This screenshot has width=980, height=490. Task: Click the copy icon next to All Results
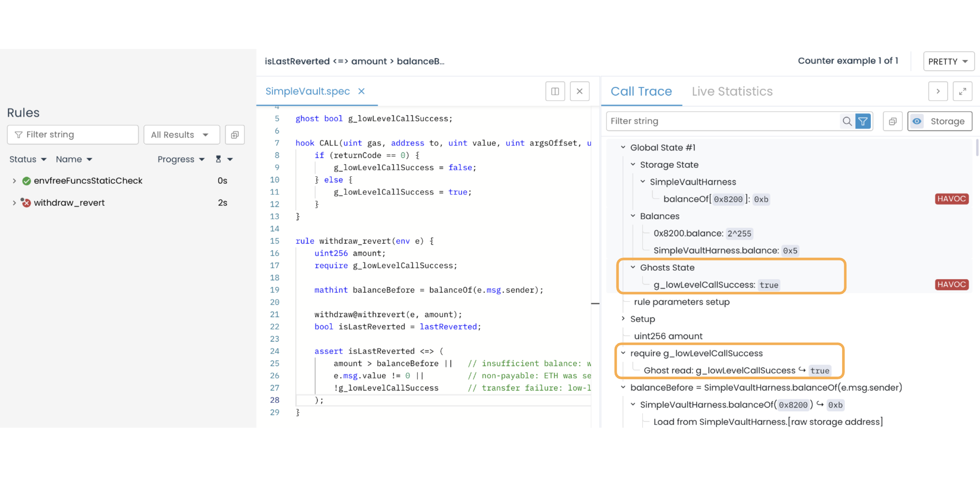[234, 135]
